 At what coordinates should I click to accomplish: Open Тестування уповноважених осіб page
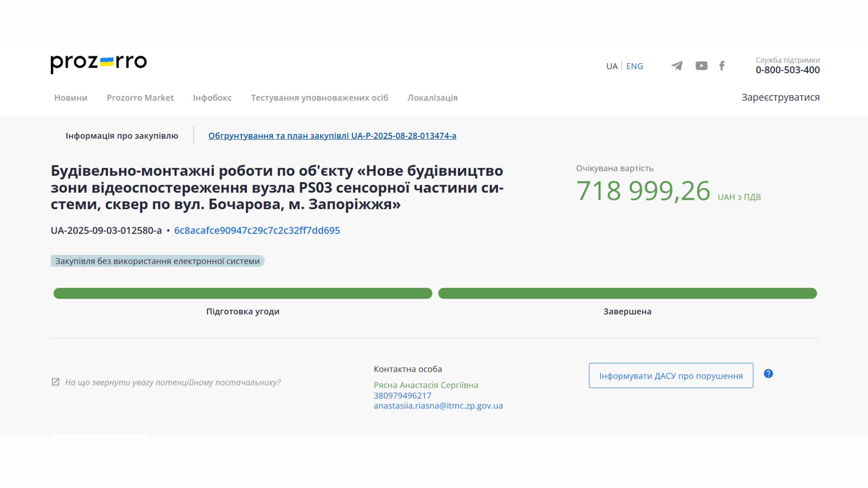click(x=320, y=98)
